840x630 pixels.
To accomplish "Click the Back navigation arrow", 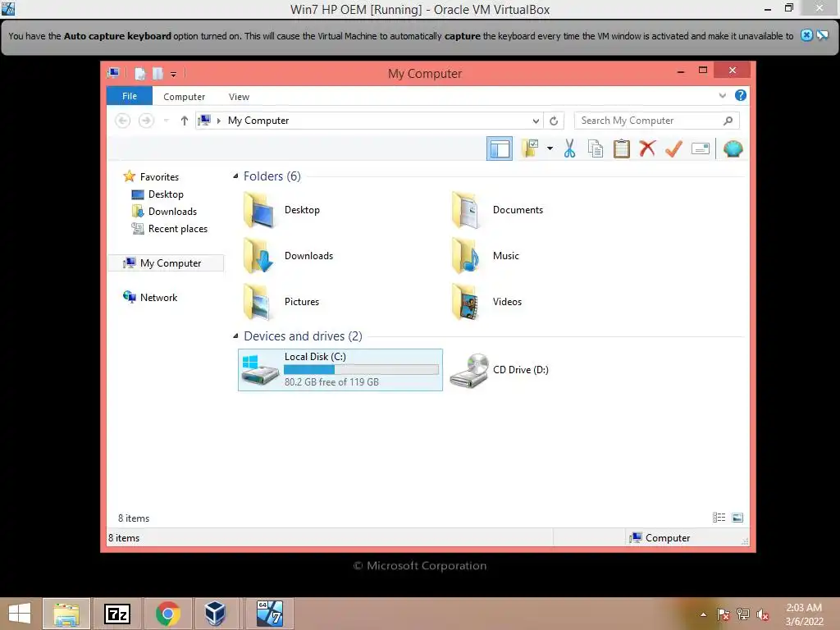I will 123,121.
